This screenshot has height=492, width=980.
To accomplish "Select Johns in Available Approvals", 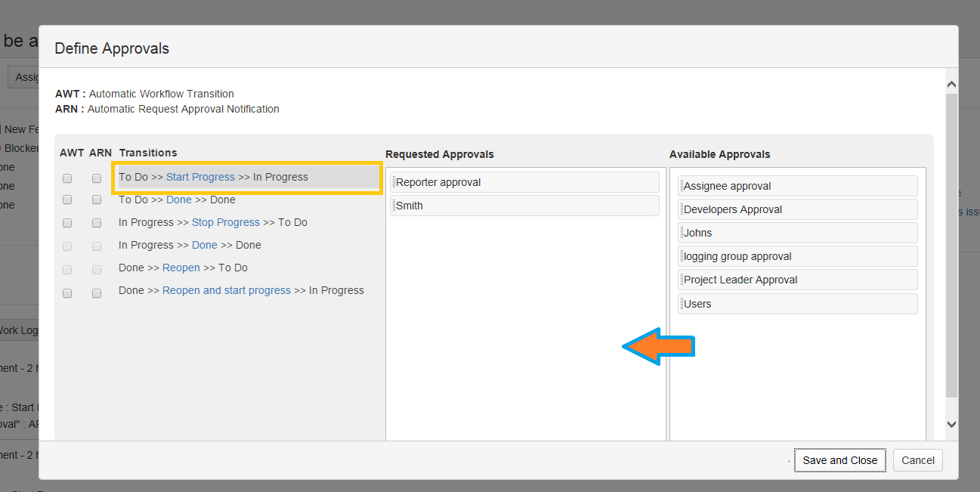I will click(x=797, y=233).
